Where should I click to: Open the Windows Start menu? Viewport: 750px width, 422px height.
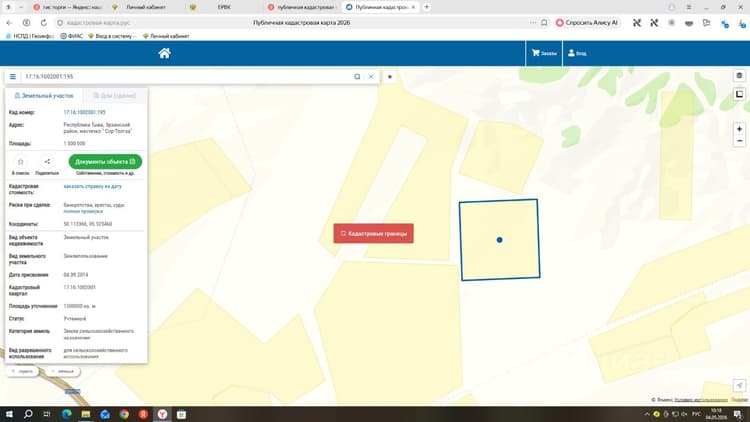(9, 414)
